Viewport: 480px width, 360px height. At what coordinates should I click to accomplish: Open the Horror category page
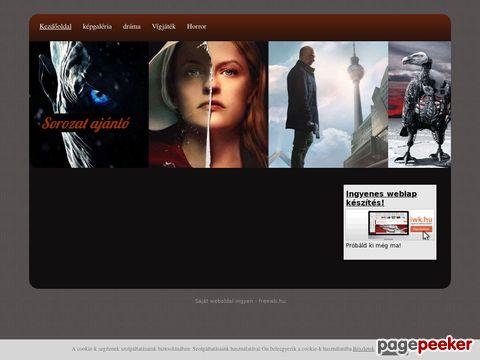196,27
